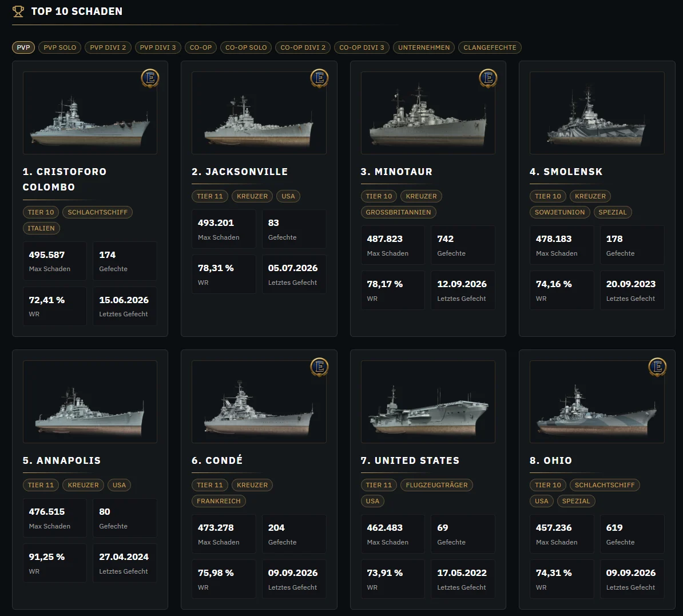Open the CO-OP DIVI 2 tab
The width and height of the screenshot is (683, 616).
coord(303,47)
